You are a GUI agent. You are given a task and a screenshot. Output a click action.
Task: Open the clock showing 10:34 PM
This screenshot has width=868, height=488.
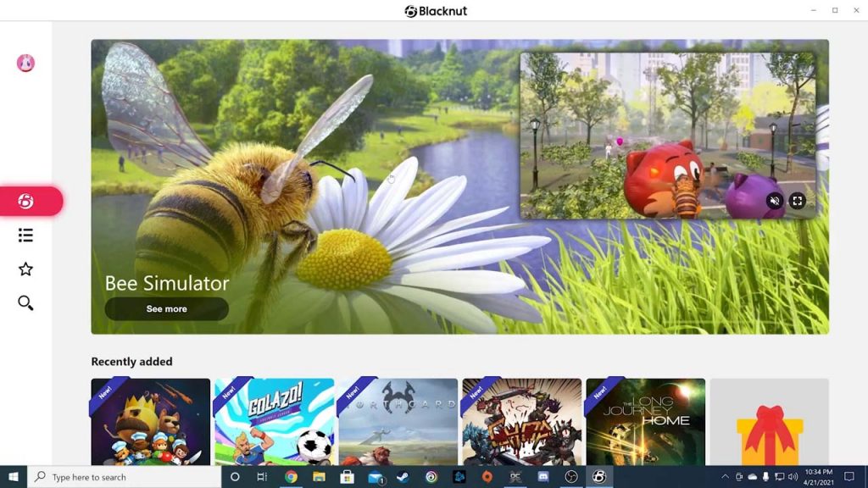819,477
